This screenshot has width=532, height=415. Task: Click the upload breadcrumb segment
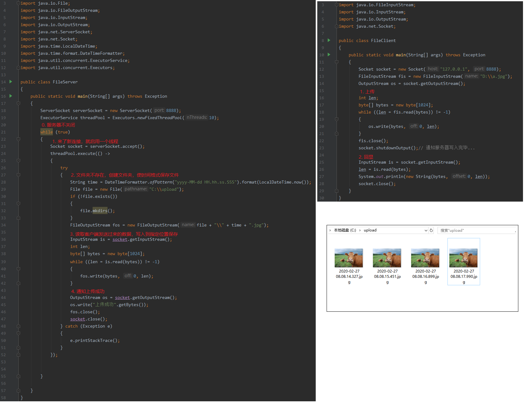click(370, 231)
